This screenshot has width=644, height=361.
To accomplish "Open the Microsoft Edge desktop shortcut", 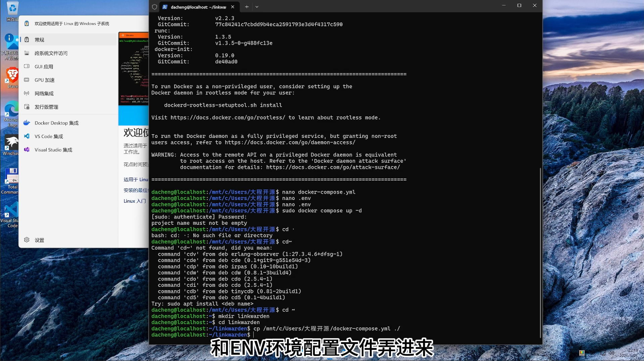I will tap(11, 114).
